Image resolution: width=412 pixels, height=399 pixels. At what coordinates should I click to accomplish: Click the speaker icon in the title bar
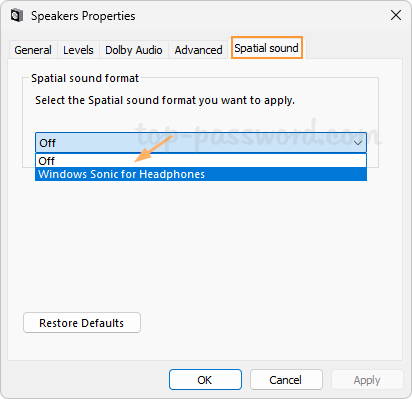[17, 16]
